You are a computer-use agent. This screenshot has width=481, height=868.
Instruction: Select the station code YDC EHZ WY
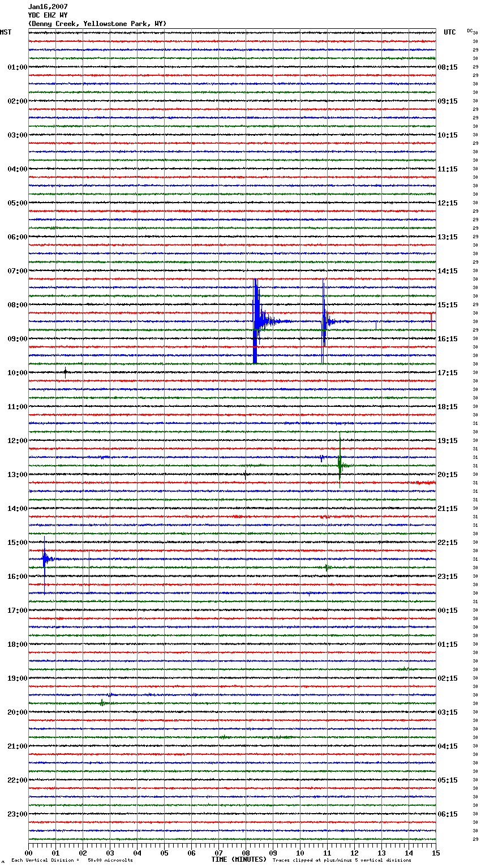coord(48,15)
